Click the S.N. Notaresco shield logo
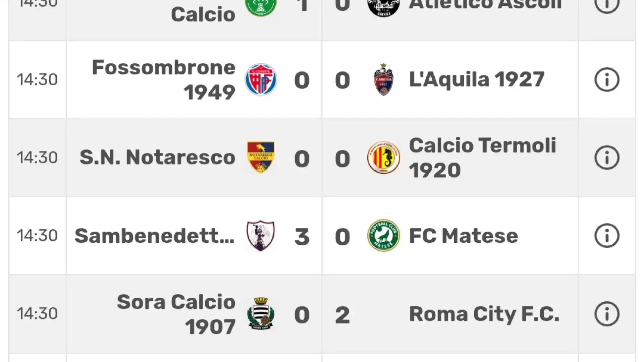 pos(261,157)
